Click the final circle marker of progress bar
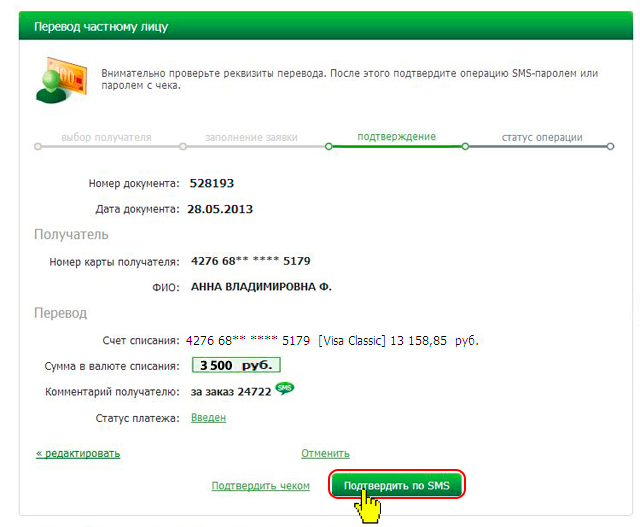 610,146
